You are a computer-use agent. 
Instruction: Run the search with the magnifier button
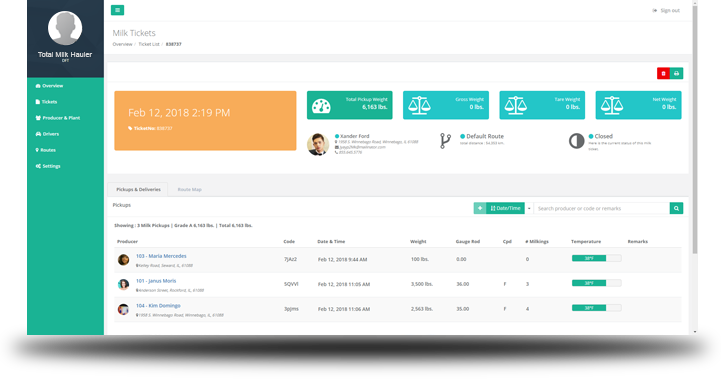point(676,208)
